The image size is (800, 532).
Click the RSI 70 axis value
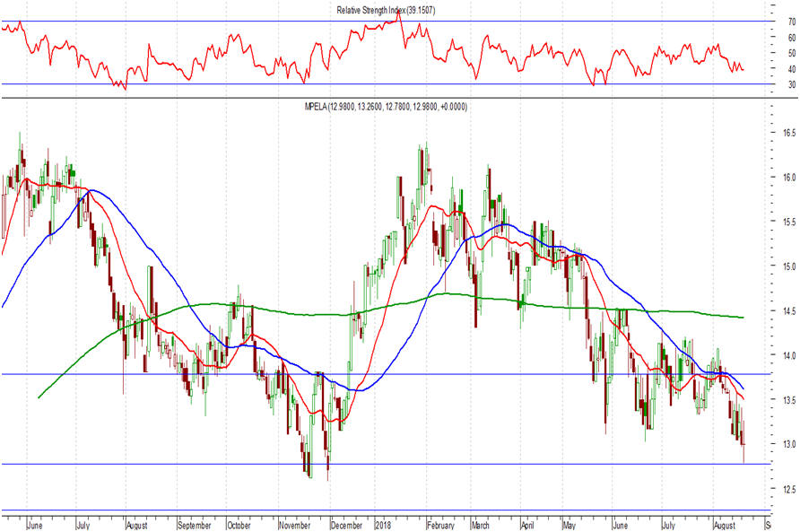(792, 22)
